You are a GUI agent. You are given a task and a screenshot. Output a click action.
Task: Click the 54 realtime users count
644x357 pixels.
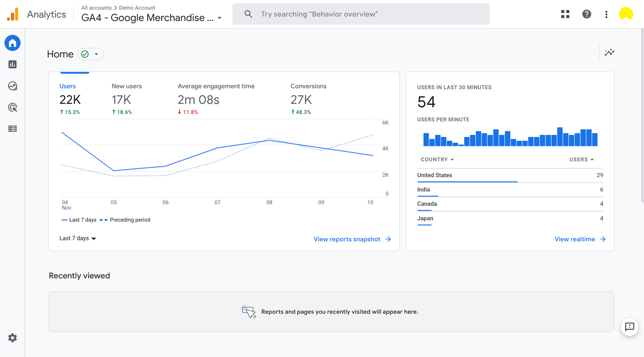pyautogui.click(x=426, y=102)
